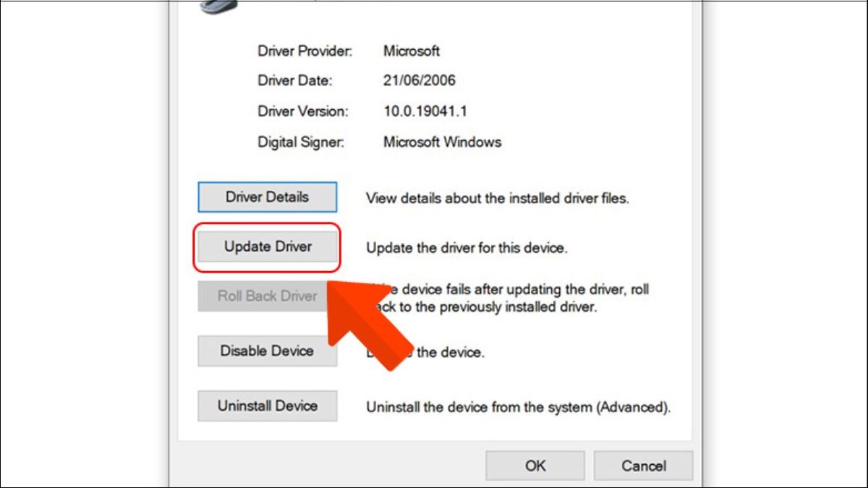Dismiss the dialog with Cancel
The height and width of the screenshot is (488, 868).
click(643, 466)
